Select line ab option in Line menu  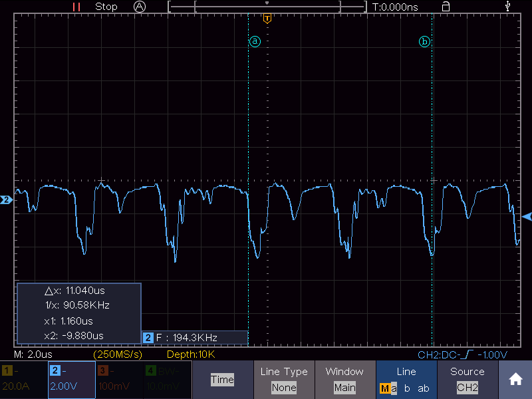pos(424,388)
